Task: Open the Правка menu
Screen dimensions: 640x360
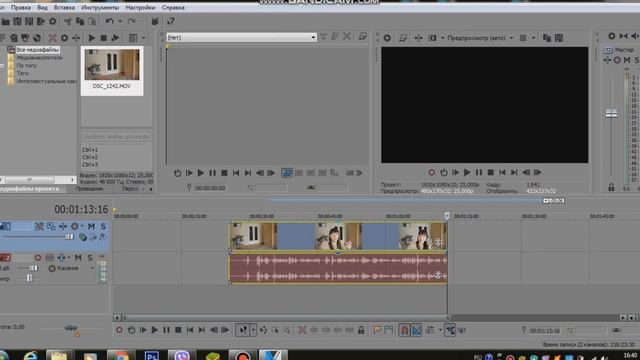Action: (20, 7)
